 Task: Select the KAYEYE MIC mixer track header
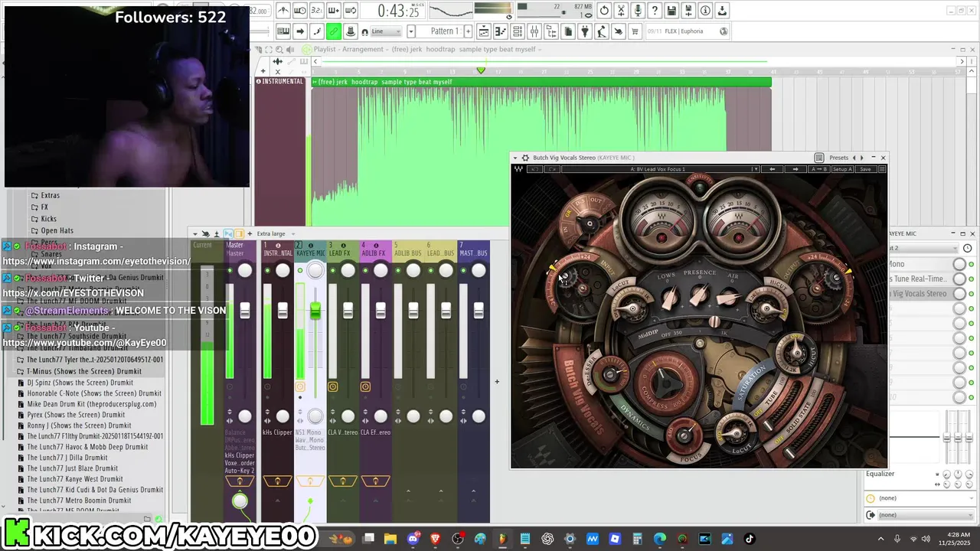pos(310,249)
